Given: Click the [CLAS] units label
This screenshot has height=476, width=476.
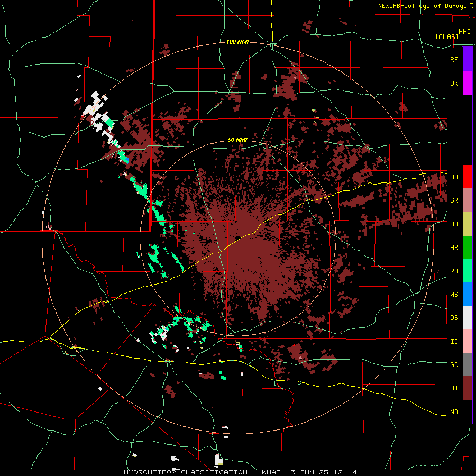Looking at the screenshot, I should tap(447, 37).
